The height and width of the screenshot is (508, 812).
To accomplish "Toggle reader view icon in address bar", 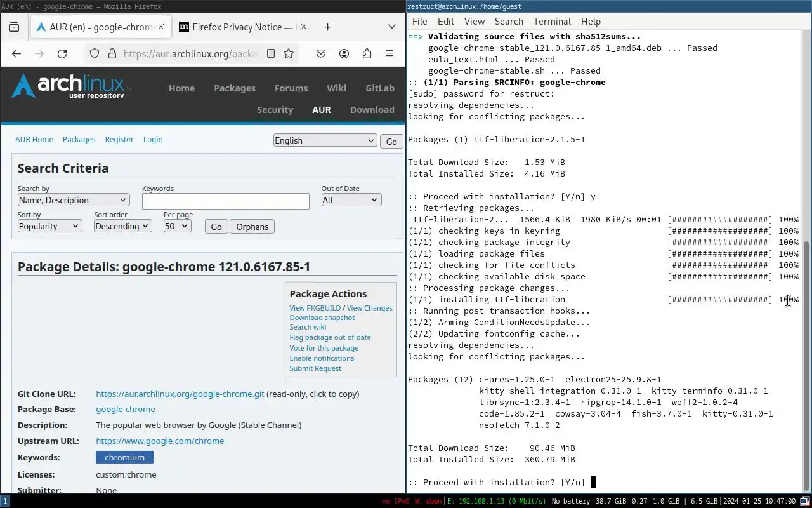I will pyautogui.click(x=271, y=54).
